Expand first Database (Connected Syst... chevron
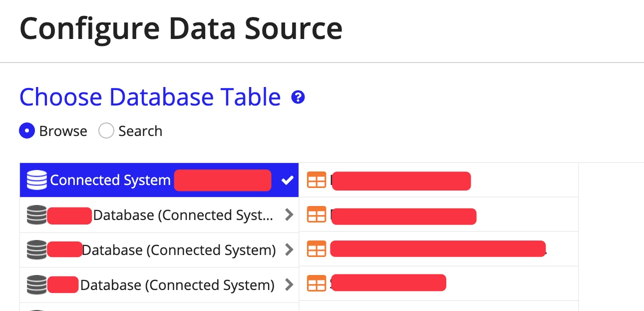644x311 pixels. [x=289, y=215]
